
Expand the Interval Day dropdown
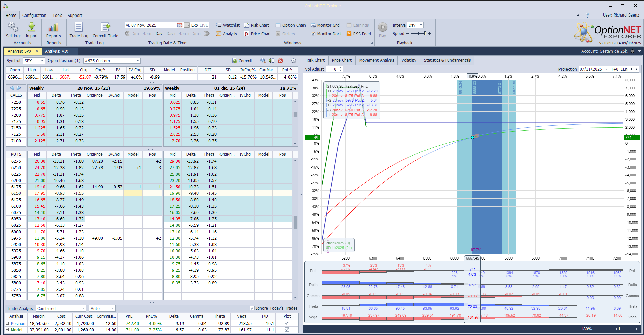click(x=421, y=25)
